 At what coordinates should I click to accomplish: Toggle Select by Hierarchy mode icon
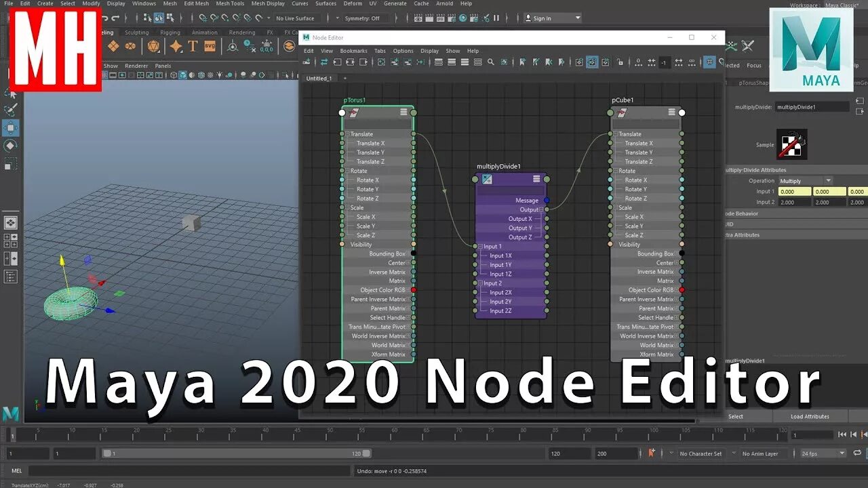click(146, 18)
